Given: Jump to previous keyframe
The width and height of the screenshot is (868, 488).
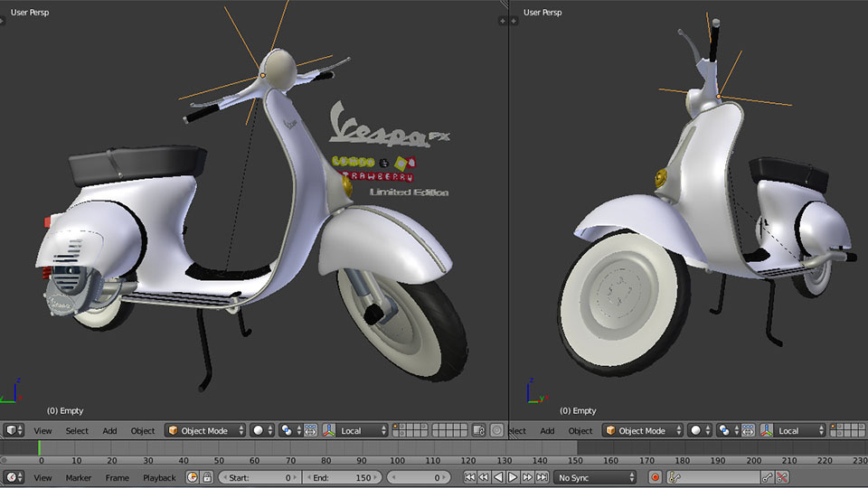Looking at the screenshot, I should pos(484,477).
